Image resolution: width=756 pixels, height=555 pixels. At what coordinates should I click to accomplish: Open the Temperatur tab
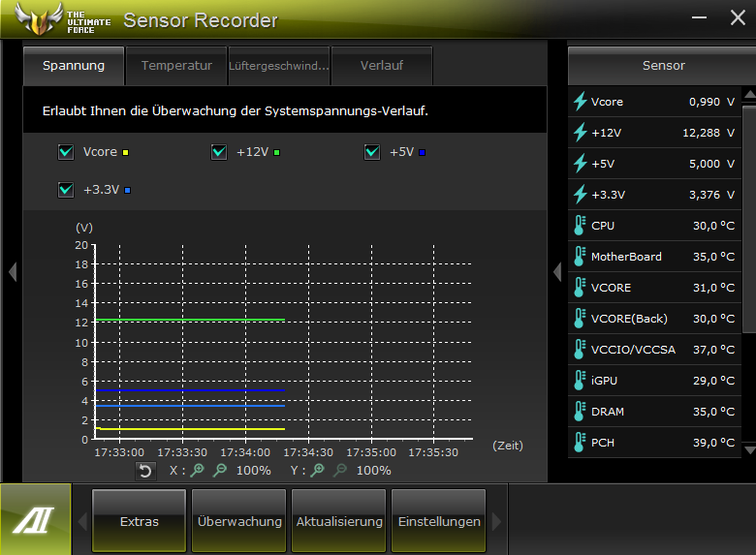(176, 66)
